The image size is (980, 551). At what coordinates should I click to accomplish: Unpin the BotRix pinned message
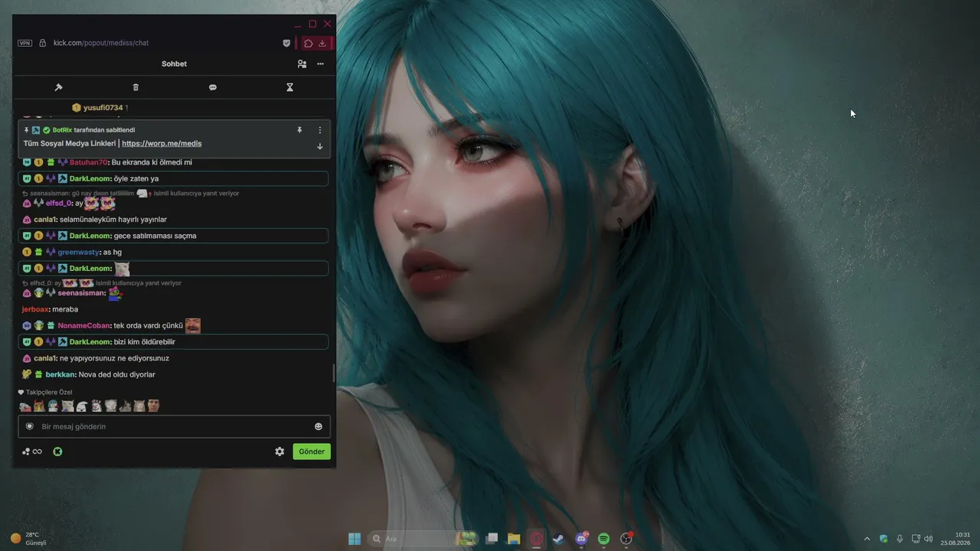tap(299, 130)
